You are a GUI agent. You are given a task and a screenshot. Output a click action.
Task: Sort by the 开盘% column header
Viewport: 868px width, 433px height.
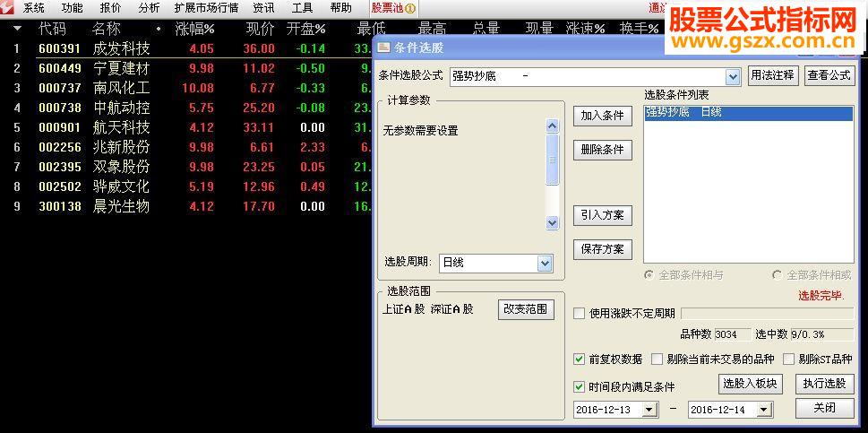click(x=305, y=29)
